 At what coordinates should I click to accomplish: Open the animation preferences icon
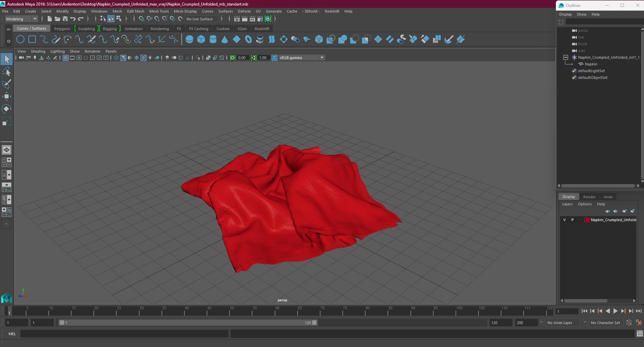tap(639, 323)
